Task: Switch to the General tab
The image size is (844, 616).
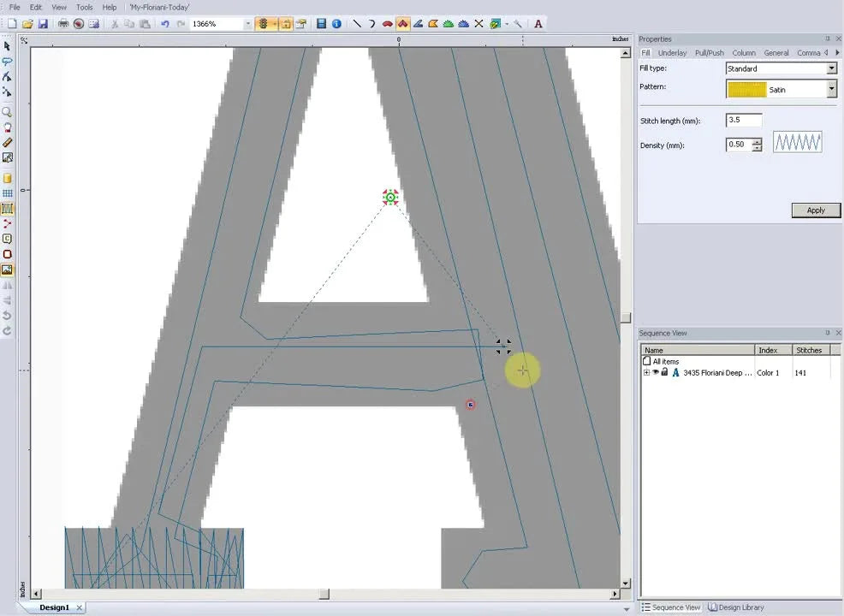Action: click(776, 53)
